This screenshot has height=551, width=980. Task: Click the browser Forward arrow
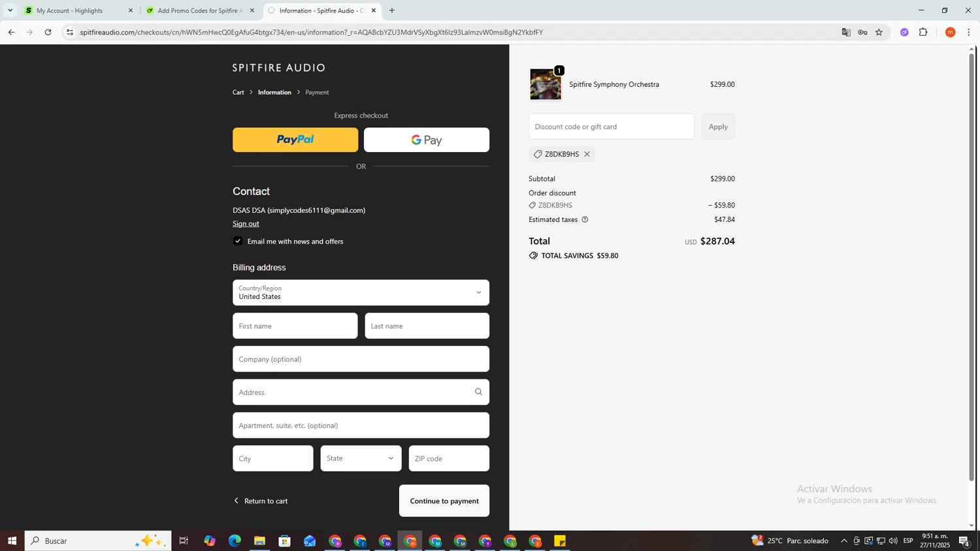(29, 32)
